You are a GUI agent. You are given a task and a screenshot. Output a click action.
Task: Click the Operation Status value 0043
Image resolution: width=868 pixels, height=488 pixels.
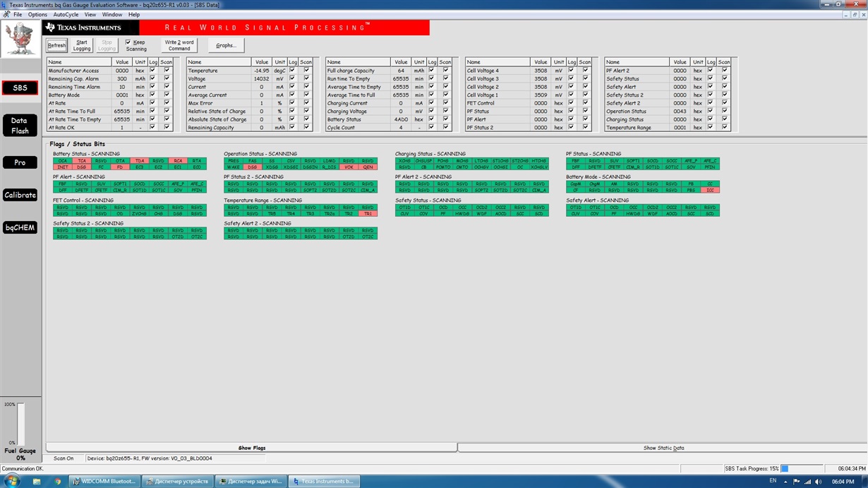pos(680,111)
